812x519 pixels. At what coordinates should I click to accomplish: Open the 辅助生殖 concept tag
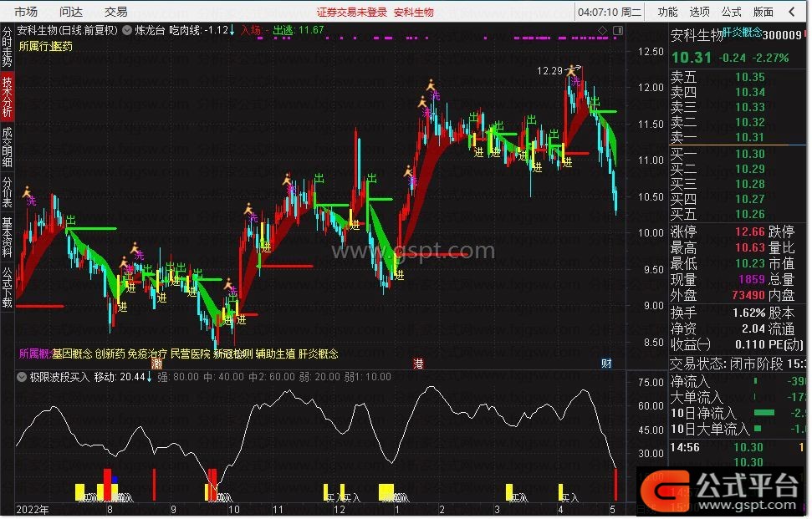[x=275, y=354]
